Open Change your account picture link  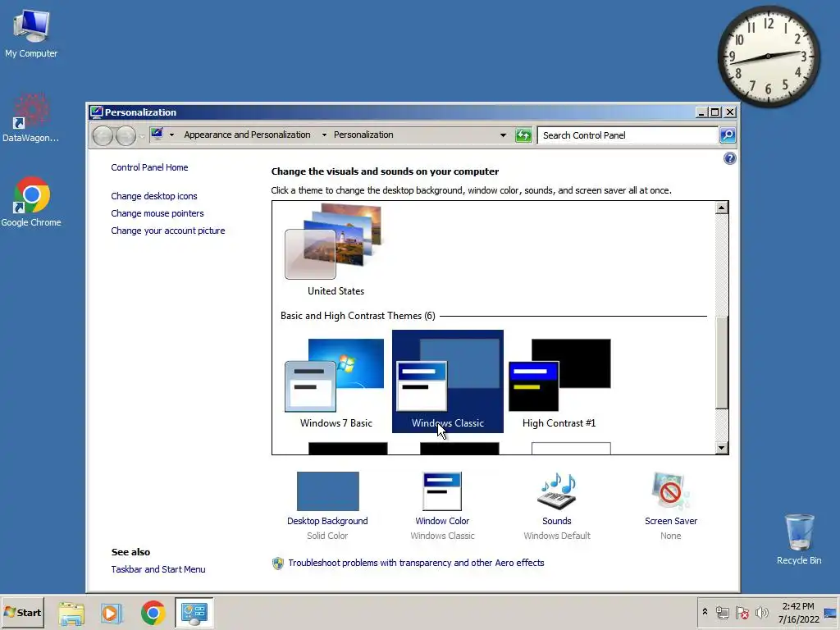tap(167, 231)
